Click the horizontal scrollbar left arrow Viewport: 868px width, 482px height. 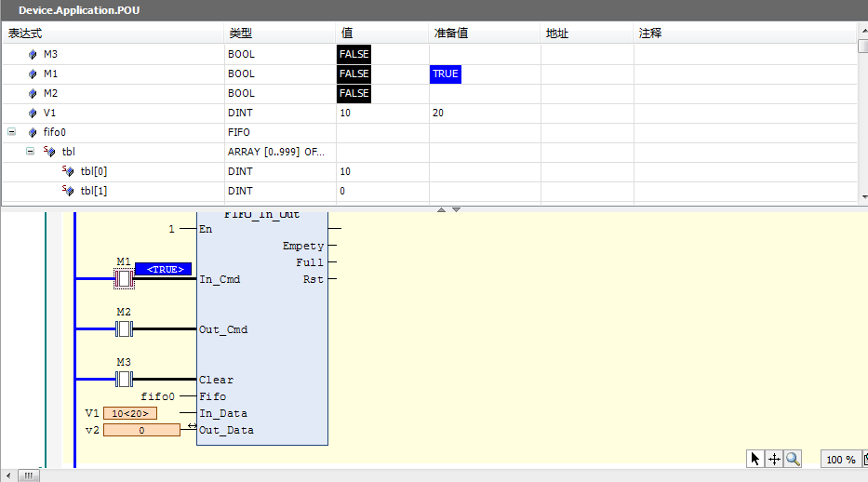click(x=8, y=475)
